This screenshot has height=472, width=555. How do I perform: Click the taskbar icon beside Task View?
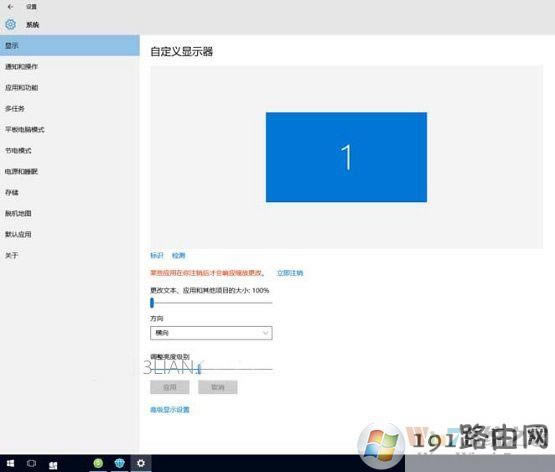[x=53, y=465]
